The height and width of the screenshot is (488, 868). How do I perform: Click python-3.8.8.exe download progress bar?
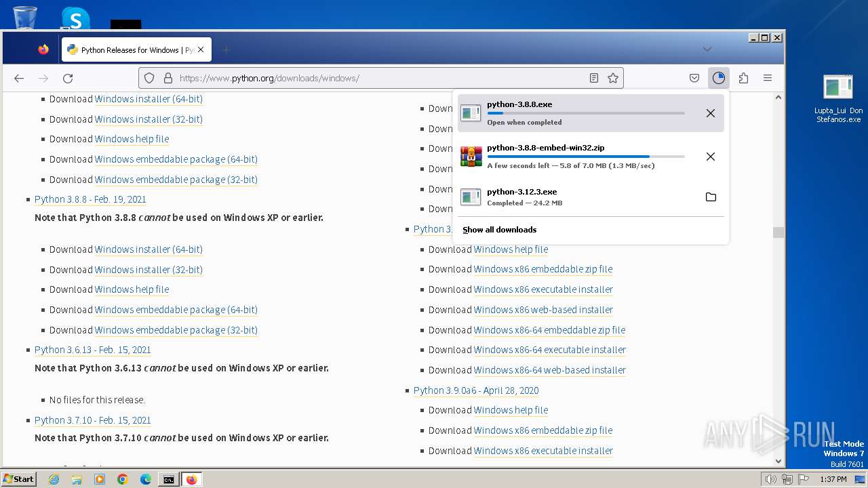pos(586,113)
